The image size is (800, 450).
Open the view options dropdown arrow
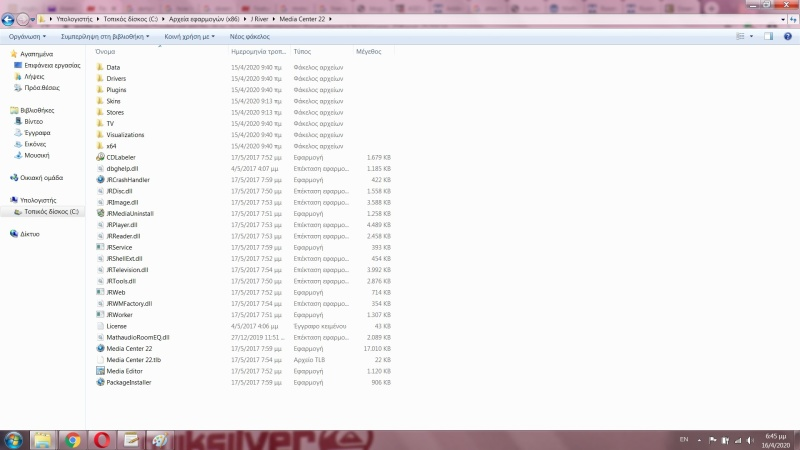coord(751,36)
